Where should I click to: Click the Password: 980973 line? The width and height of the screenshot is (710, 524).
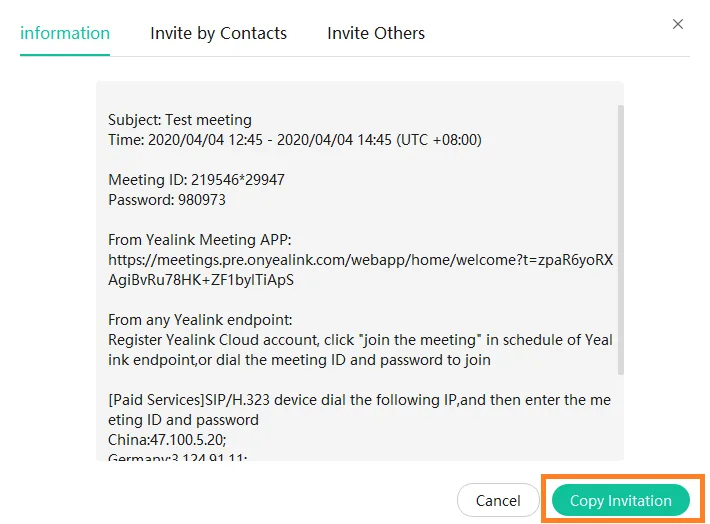coord(167,200)
